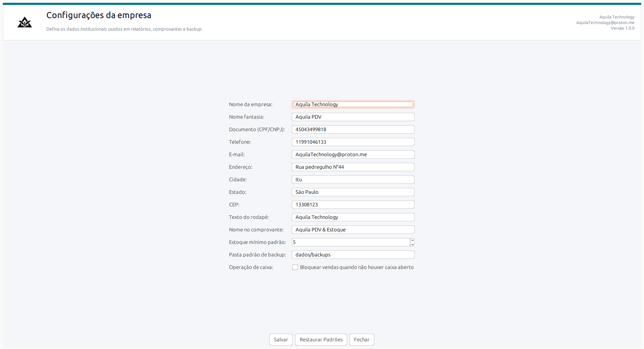Image resolution: width=644 pixels, height=349 pixels.
Task: Increase minimum stock with up stepper arrow
Action: [x=412, y=240]
